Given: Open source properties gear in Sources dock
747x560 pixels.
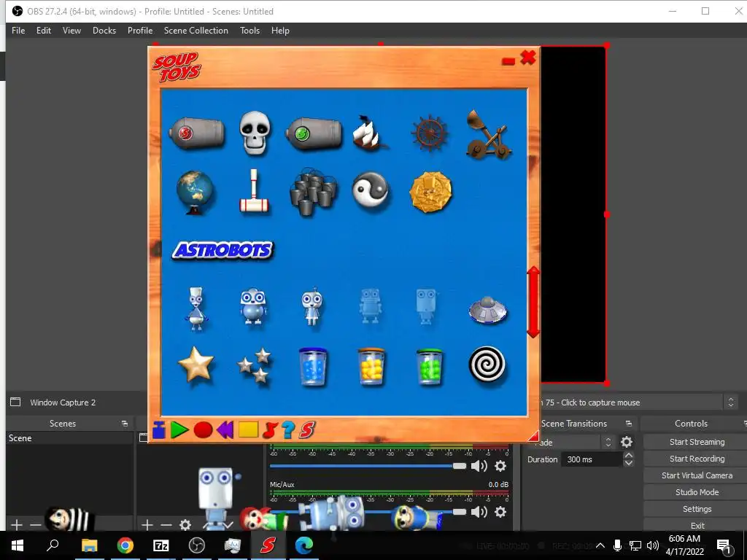Looking at the screenshot, I should point(185,525).
